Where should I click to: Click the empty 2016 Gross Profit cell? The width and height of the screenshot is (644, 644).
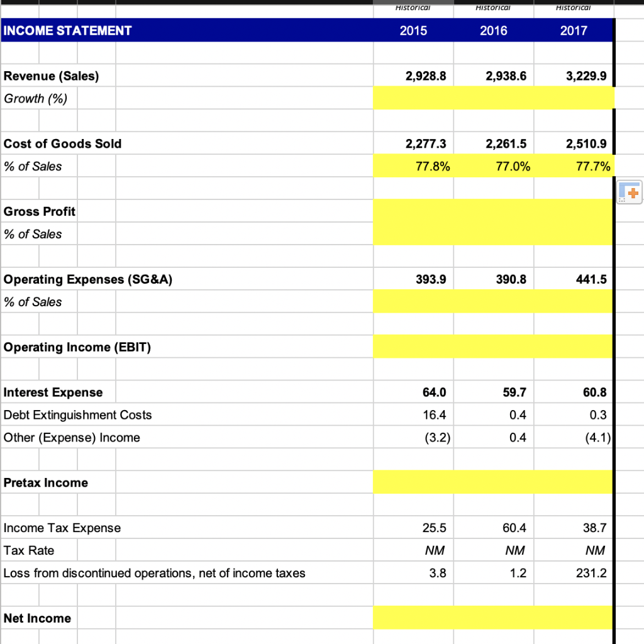494,211
